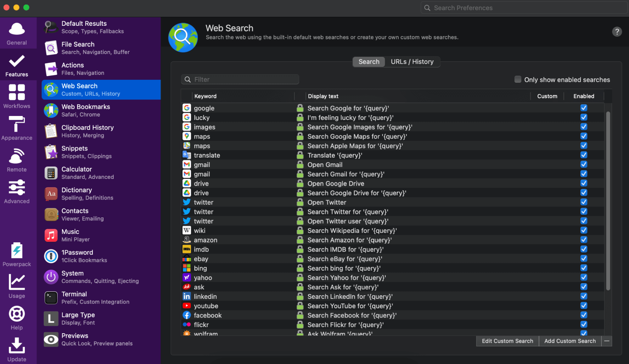This screenshot has height=364, width=629.
Task: Open the Advanced sliders section
Action: click(x=17, y=191)
